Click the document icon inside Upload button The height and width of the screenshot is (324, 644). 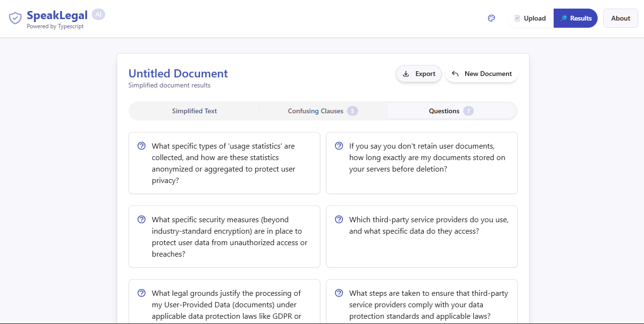point(517,18)
